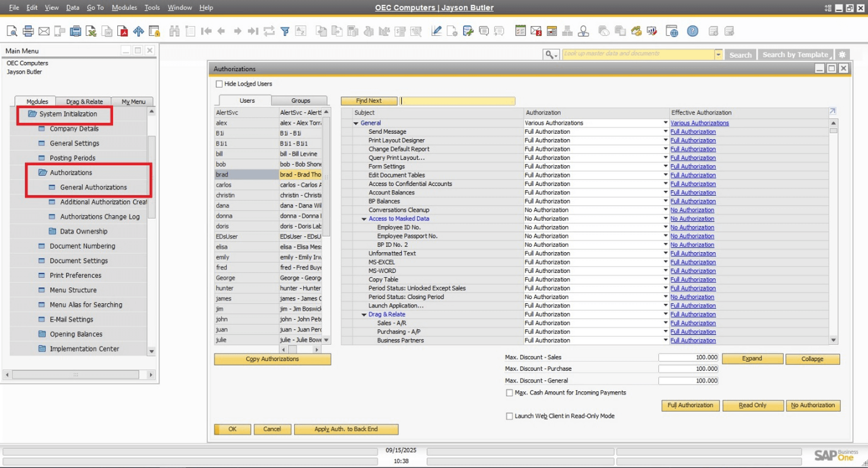Collapse the Access to Masked Data section
Image resolution: width=868 pixels, height=468 pixels.
pos(364,219)
